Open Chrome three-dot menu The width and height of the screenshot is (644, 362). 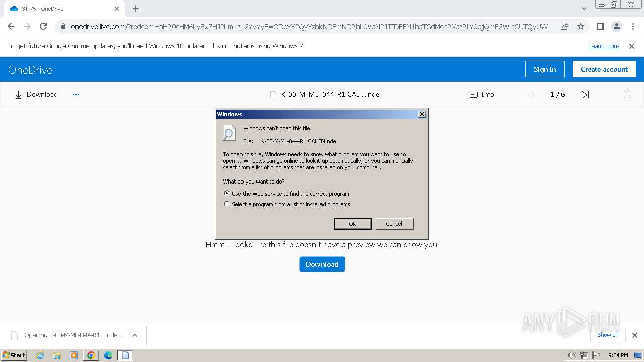(x=632, y=26)
